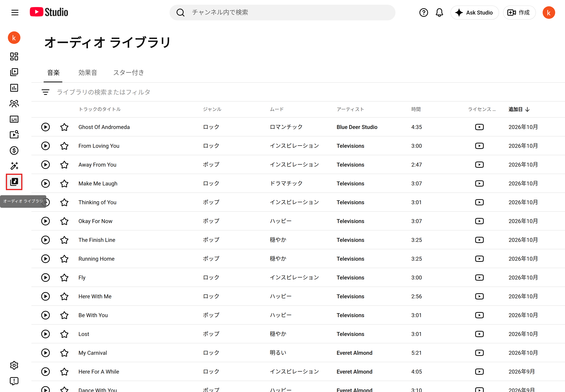Star the track Here With Me

tap(64, 297)
